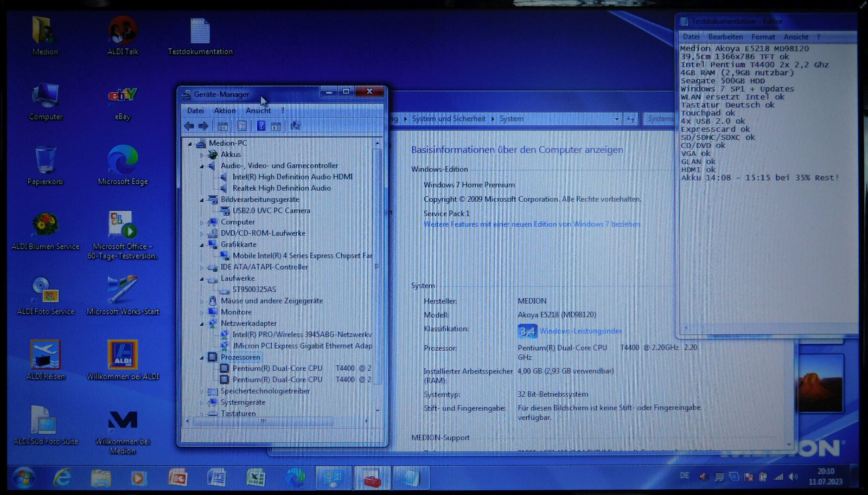Select ALDI Blumen Service desktop icon

[x=46, y=232]
